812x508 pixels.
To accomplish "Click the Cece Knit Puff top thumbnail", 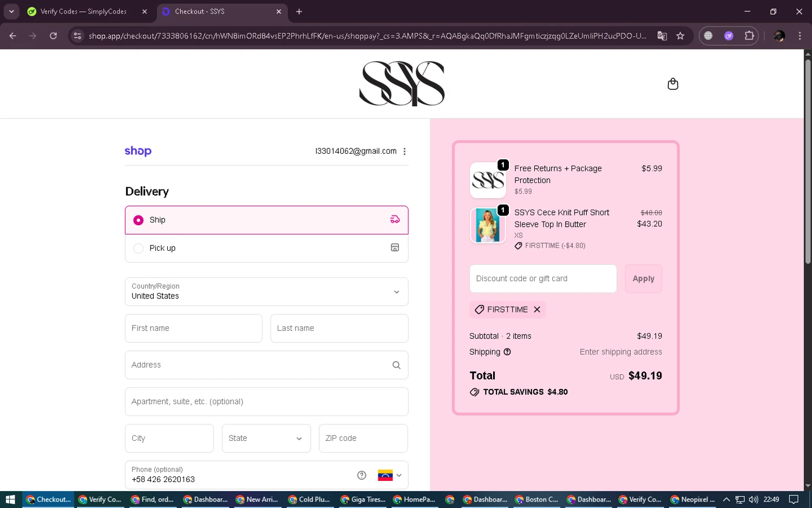I will (488, 225).
